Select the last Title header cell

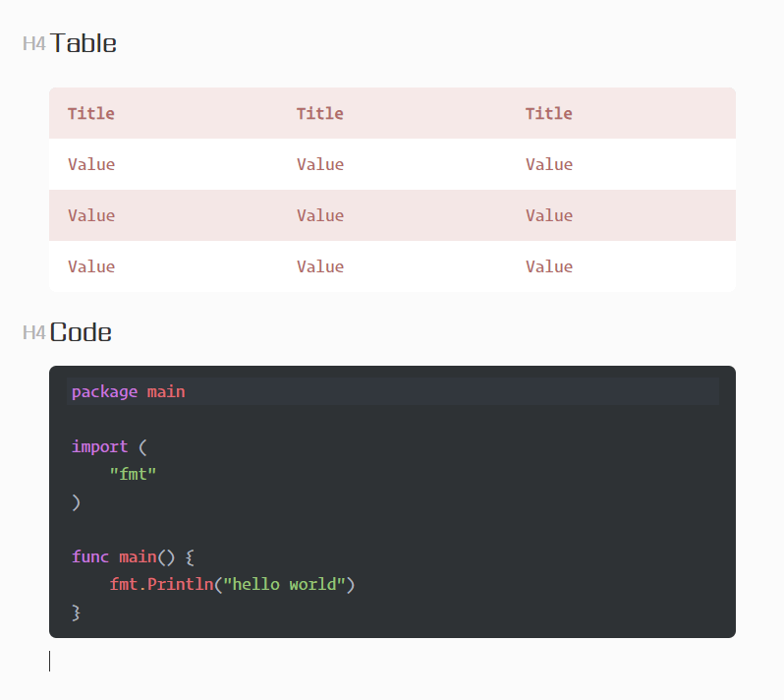point(621,114)
